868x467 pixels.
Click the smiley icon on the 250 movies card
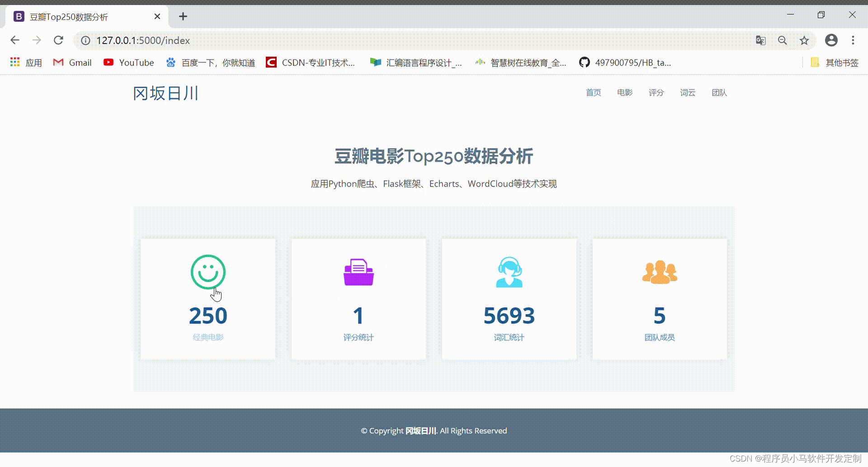pos(208,272)
